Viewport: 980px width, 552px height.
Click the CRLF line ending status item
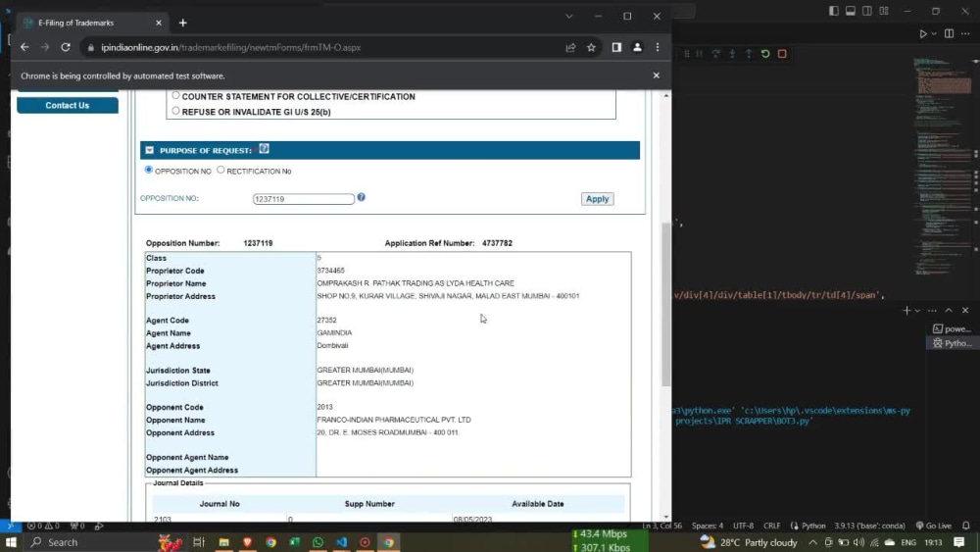click(772, 526)
